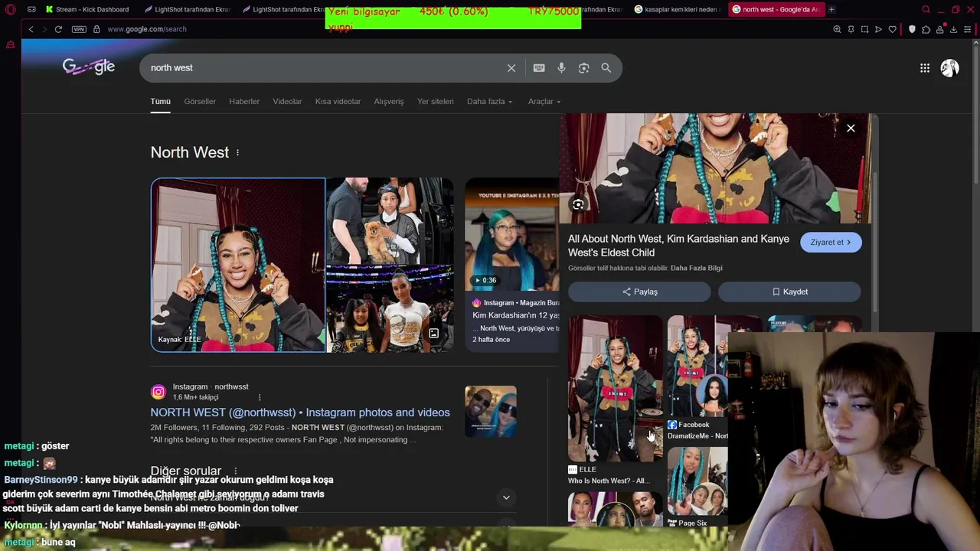The image size is (980, 551).
Task: Open the Instagram result side thumbnail
Action: click(x=491, y=412)
